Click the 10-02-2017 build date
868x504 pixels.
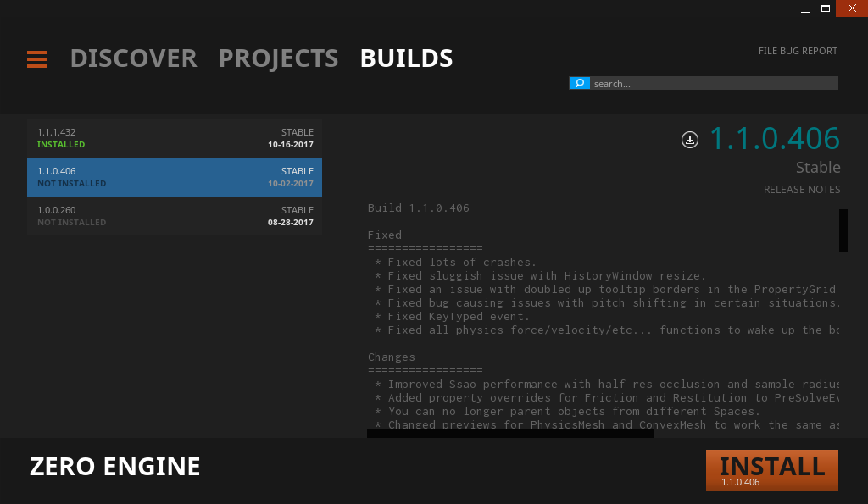click(x=291, y=184)
